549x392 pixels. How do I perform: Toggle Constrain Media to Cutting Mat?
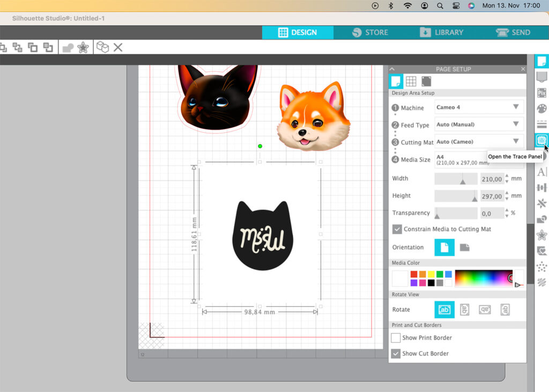[397, 229]
